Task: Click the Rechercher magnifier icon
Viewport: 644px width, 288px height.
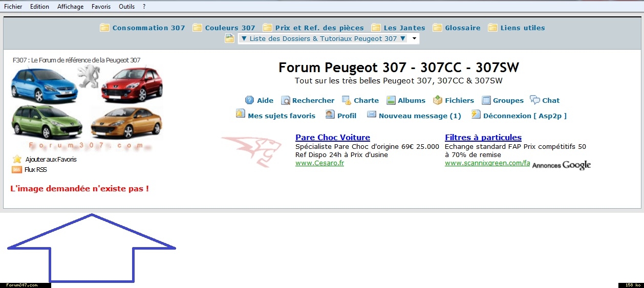Action: tap(286, 100)
